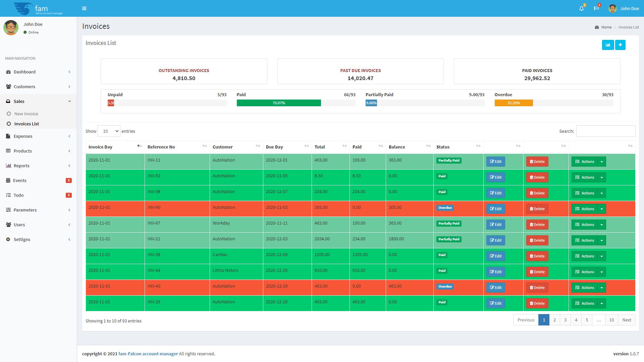The height and width of the screenshot is (362, 644).
Task: Click the Search input field
Action: coord(605,131)
